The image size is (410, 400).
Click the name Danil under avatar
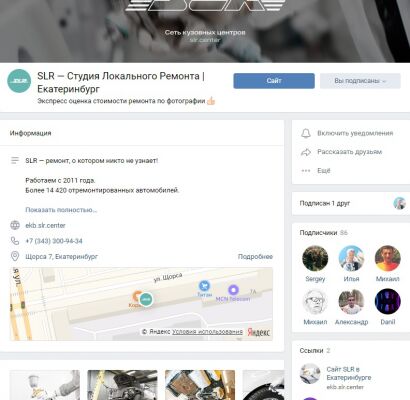pos(388,322)
